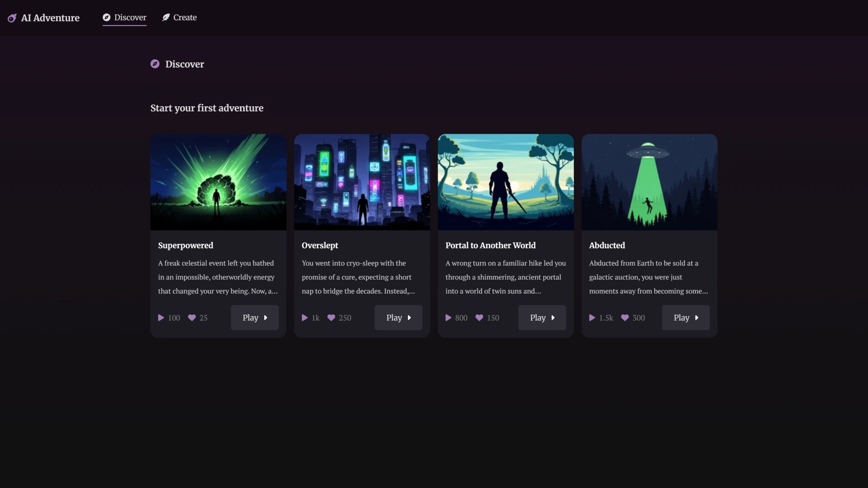This screenshot has height=488, width=868.
Task: Play the Portal to Another World adventure
Action: pos(542,318)
